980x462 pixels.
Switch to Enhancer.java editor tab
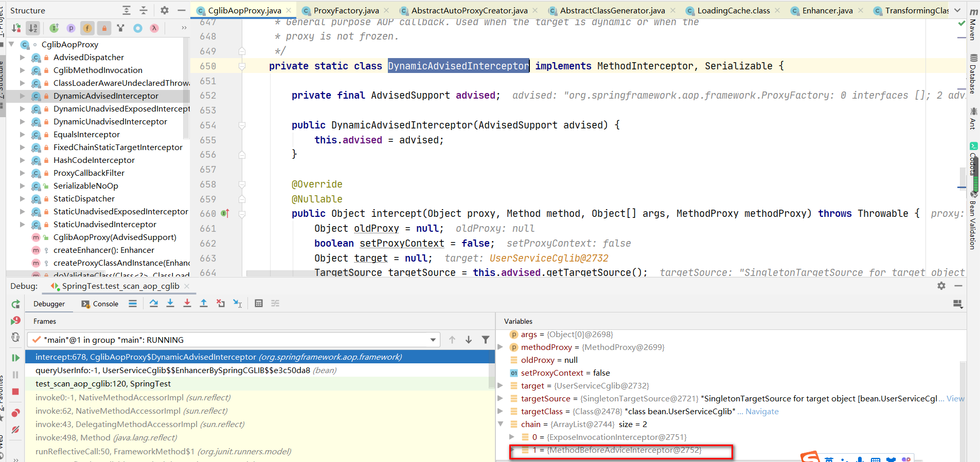coord(827,10)
